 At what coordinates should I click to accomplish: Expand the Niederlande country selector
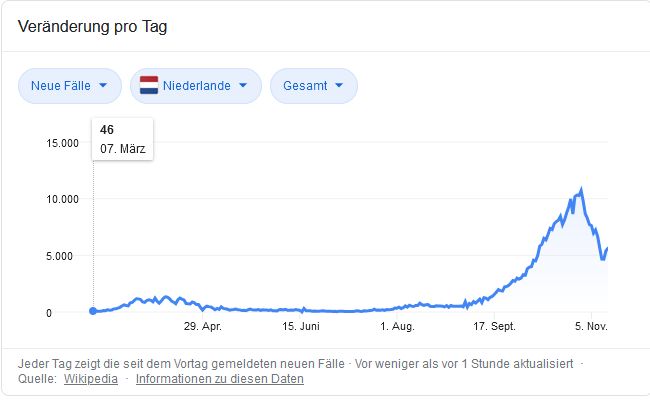point(196,86)
